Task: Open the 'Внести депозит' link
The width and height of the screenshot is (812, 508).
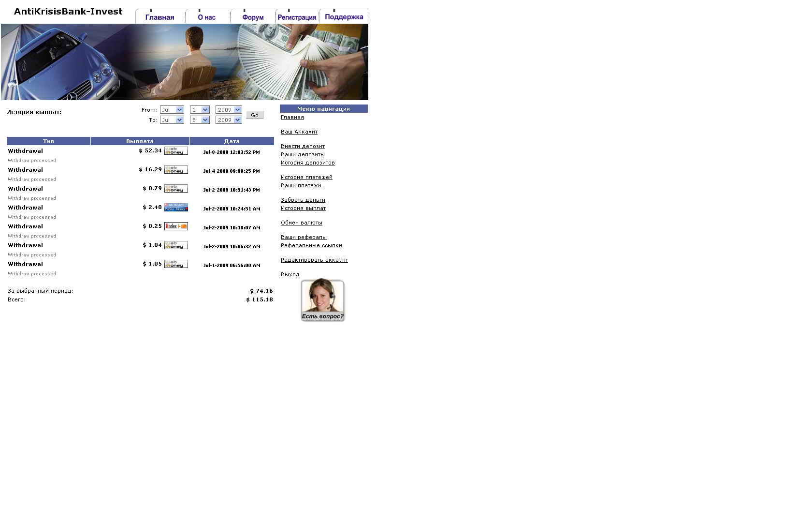Action: pos(303,146)
